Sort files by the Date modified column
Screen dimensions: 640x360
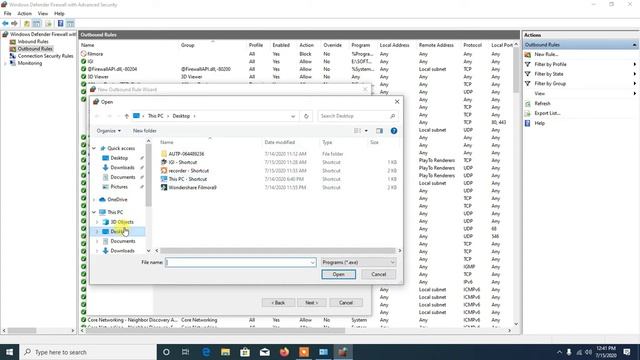point(280,142)
